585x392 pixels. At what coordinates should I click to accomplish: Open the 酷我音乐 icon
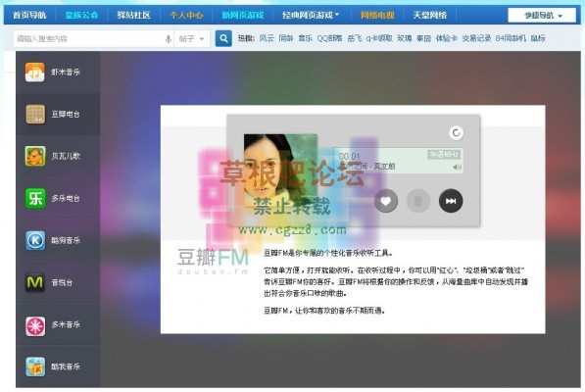pyautogui.click(x=35, y=367)
